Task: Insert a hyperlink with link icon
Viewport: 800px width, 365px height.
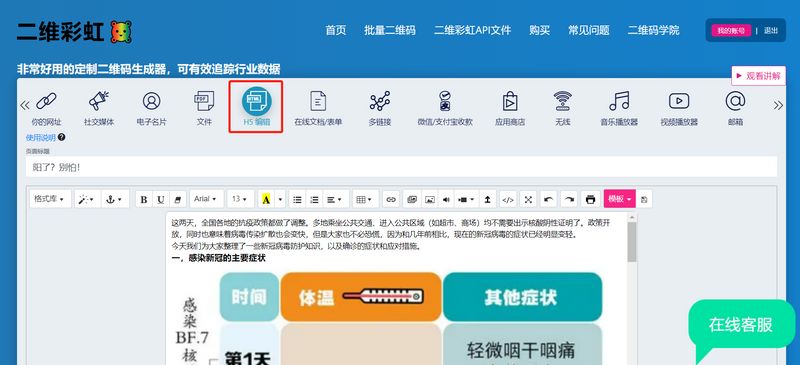Action: (391, 199)
